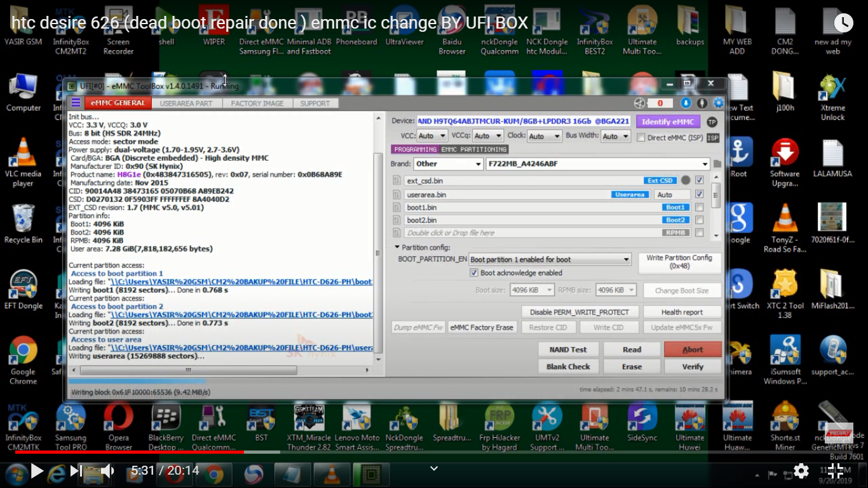Select the PROGRAMMING sub-tab
The image size is (868, 488).
tap(415, 149)
